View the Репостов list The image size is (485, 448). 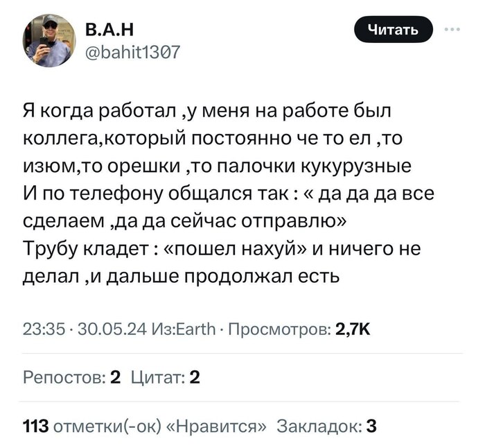click(62, 378)
